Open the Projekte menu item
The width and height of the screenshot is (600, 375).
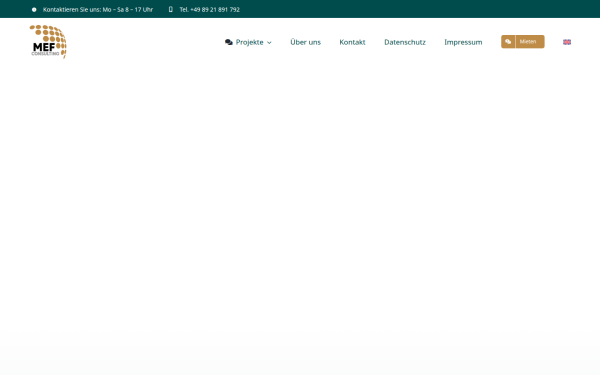coord(249,42)
